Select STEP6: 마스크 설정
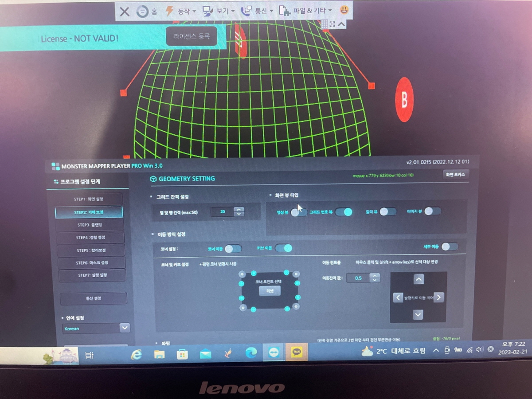Viewport: 532px width, 399px height. [91, 263]
